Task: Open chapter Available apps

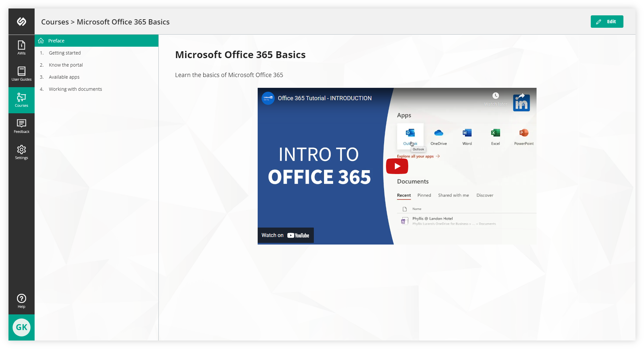Action: pos(97,77)
